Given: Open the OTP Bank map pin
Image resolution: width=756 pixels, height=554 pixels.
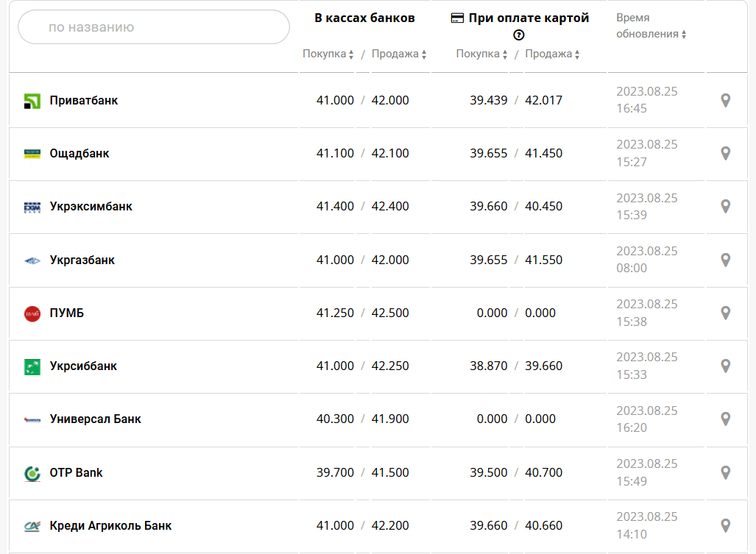Looking at the screenshot, I should [725, 472].
